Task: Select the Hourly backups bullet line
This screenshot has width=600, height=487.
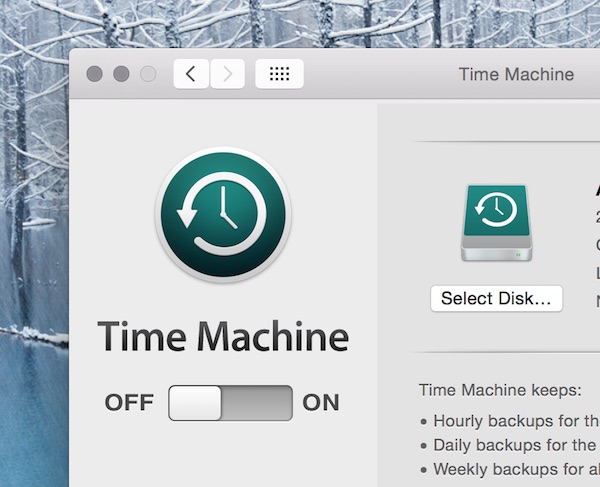Action: coord(512,421)
